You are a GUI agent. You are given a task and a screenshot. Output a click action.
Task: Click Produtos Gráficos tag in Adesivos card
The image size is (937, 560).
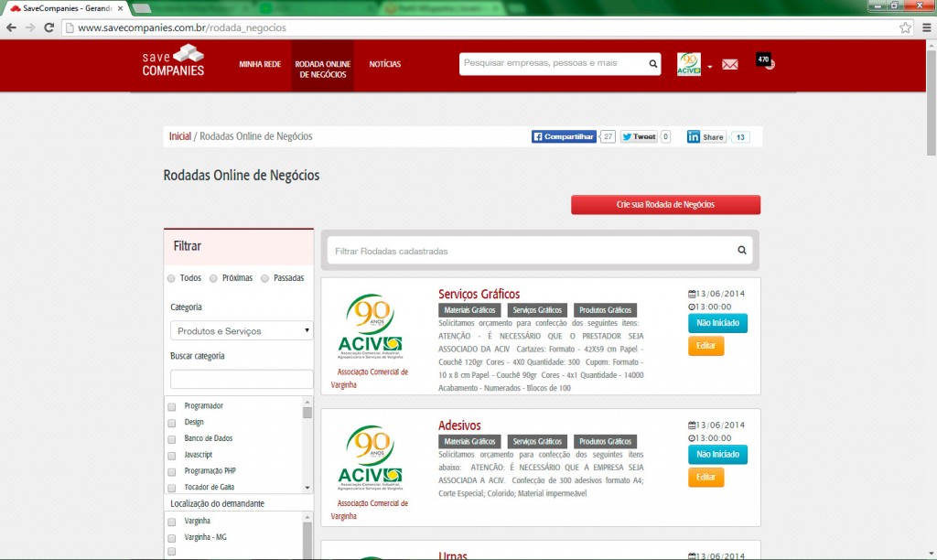point(606,442)
